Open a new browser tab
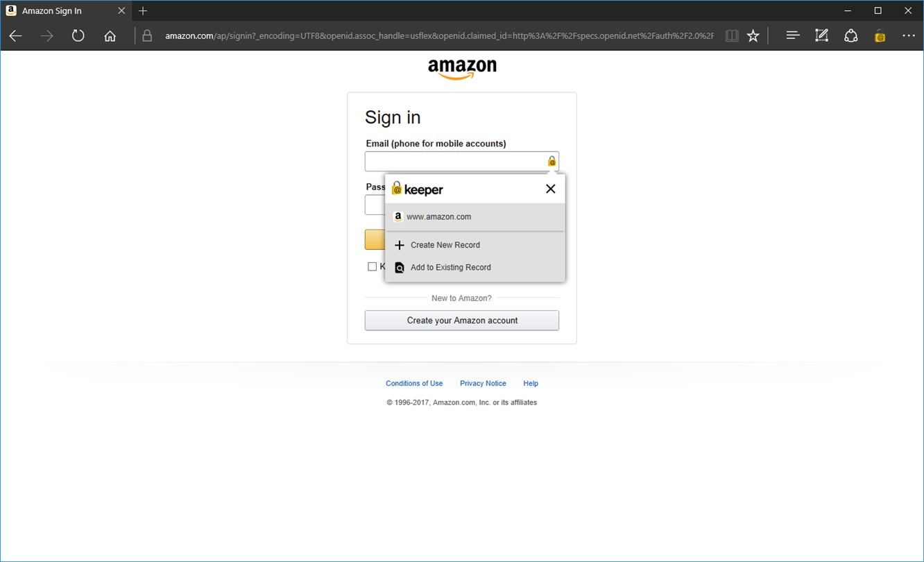Viewport: 924px width, 562px height. (x=143, y=11)
